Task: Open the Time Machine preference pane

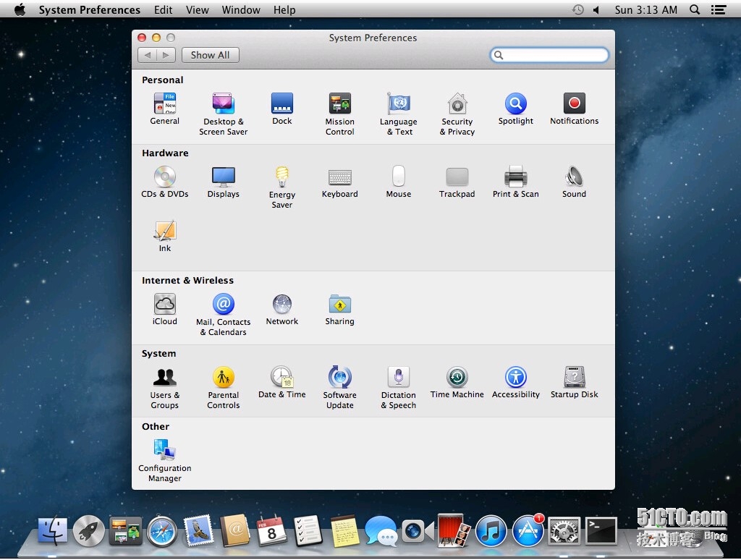Action: [x=457, y=382]
